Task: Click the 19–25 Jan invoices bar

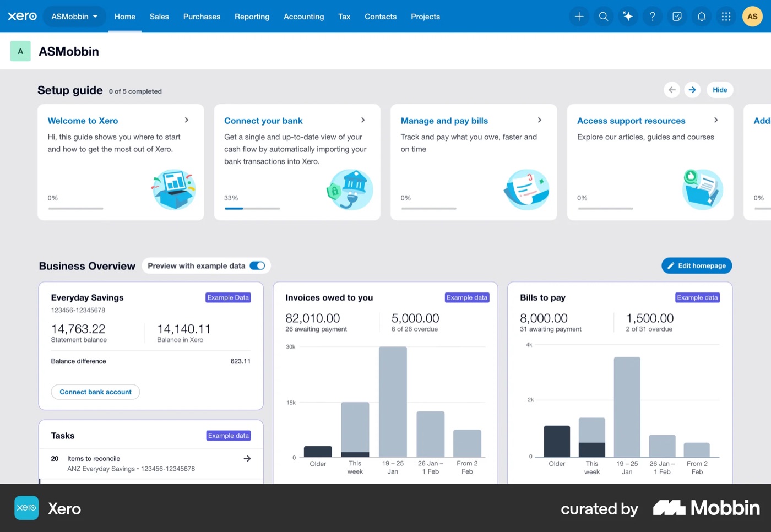Action: coord(393,401)
